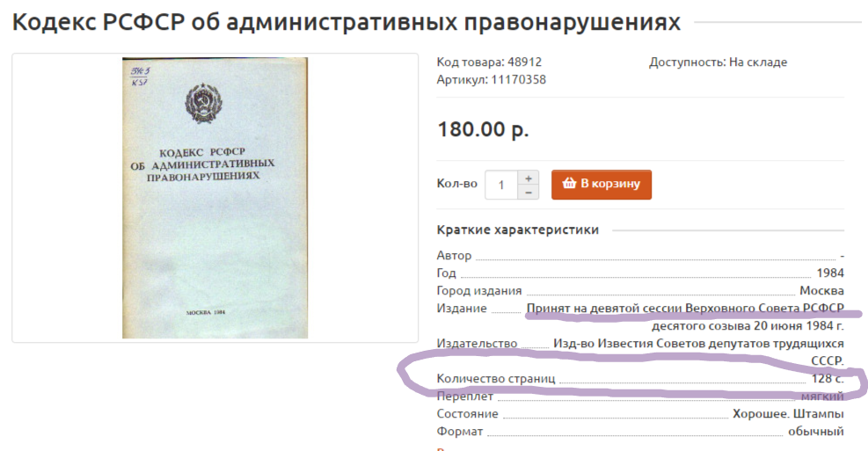Click the «Краткие характеристики» heading

pos(518,229)
